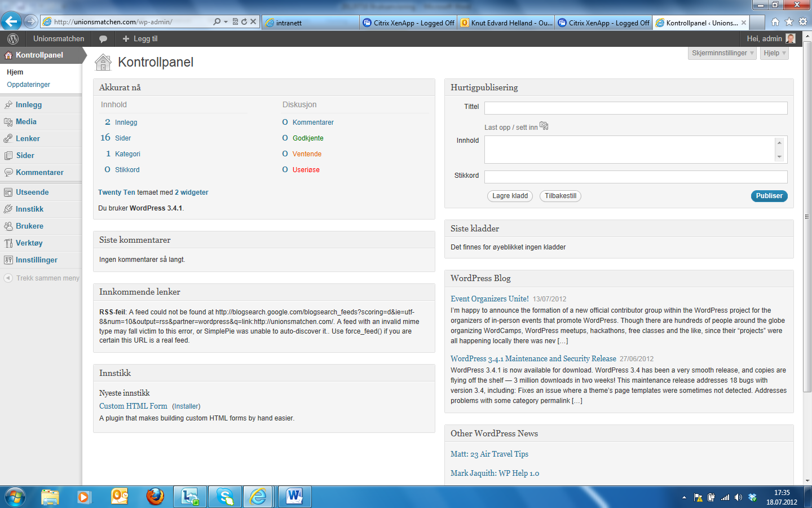Click the Trekk sammen meny collapse arrow
Viewport: 812px width, 508px height.
8,278
